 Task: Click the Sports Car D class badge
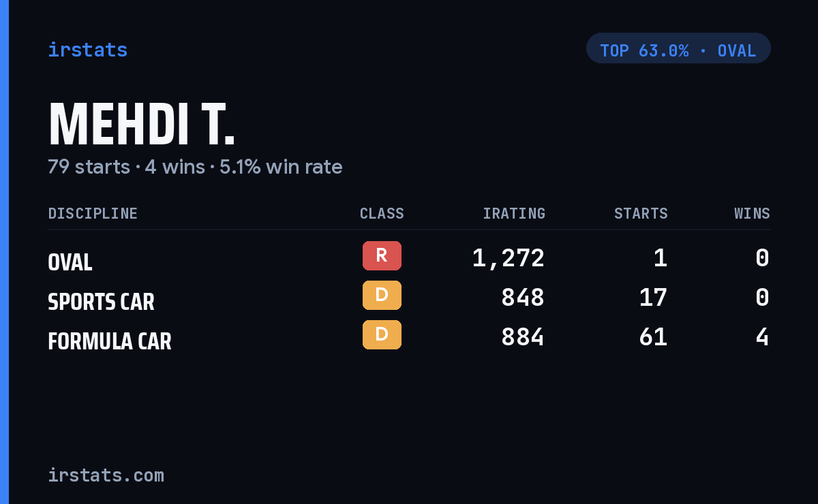coord(382,295)
